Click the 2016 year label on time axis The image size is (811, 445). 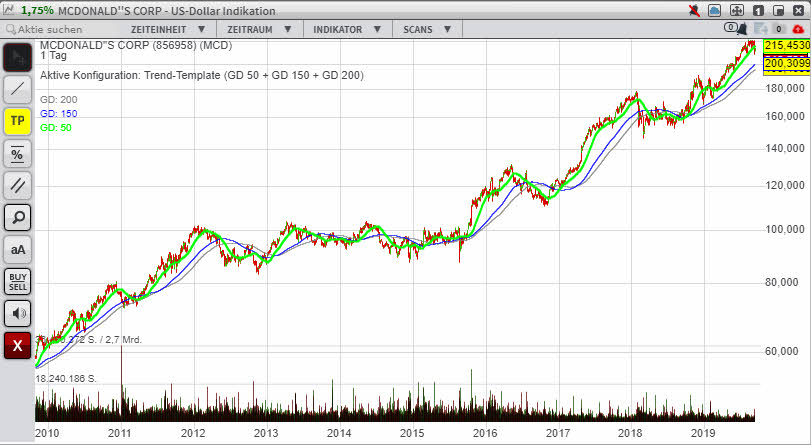click(485, 433)
